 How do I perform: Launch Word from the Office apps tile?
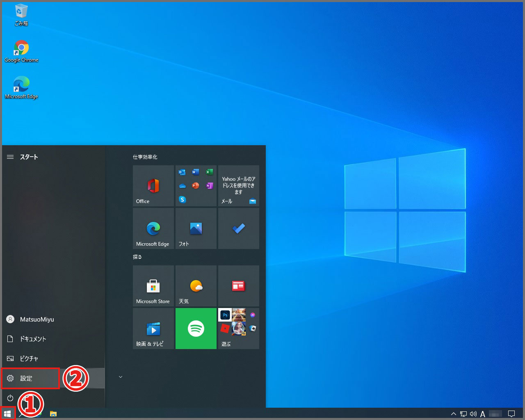[x=196, y=172]
